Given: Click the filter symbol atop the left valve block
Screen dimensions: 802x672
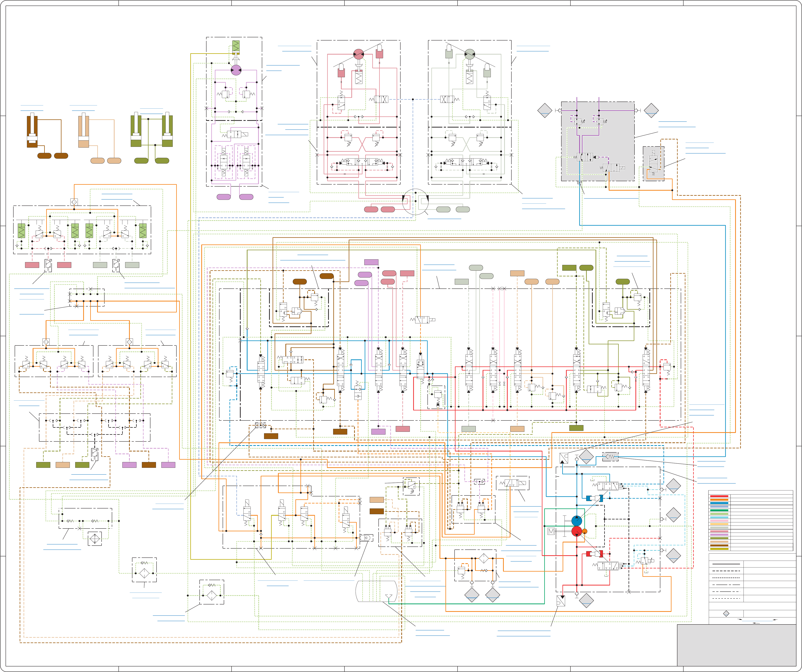Looking at the screenshot, I should (74, 202).
